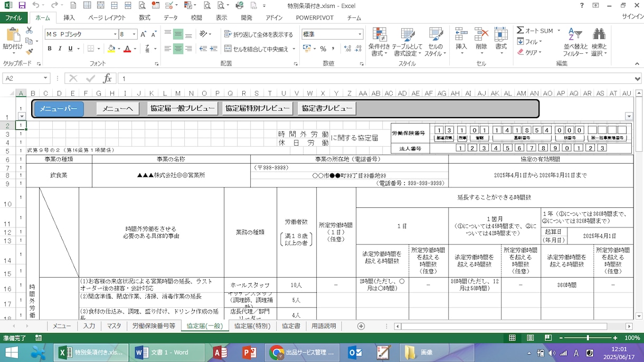Open Conditional Formatting (条件付き書式)
644x362 pixels.
click(380, 42)
